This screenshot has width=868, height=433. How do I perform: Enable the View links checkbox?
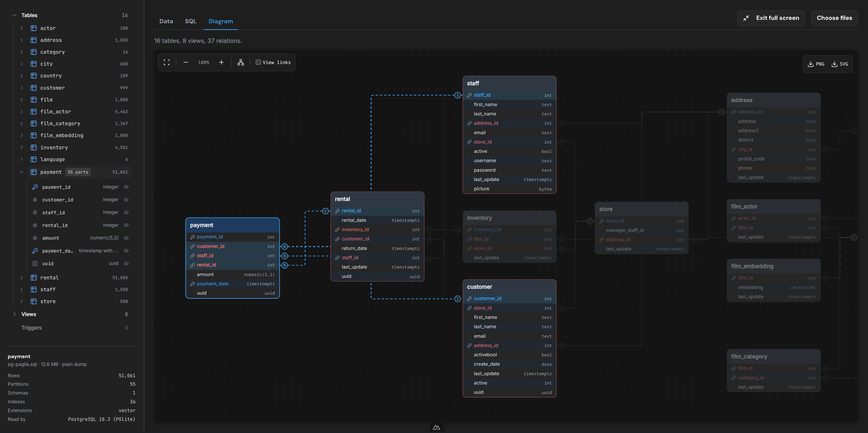coord(258,62)
